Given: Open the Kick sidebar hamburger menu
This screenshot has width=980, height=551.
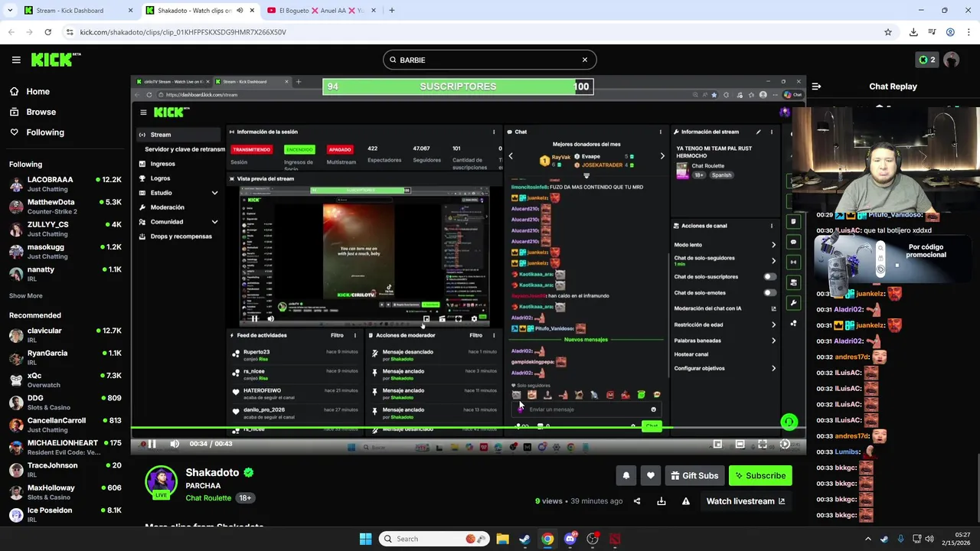Looking at the screenshot, I should (x=16, y=60).
